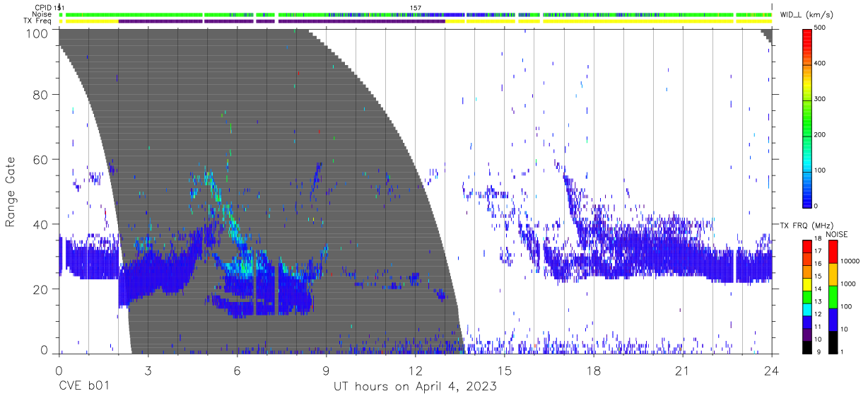Click the 'CVE b01' radar beam label
The width and height of the screenshot is (868, 401).
[x=86, y=387]
